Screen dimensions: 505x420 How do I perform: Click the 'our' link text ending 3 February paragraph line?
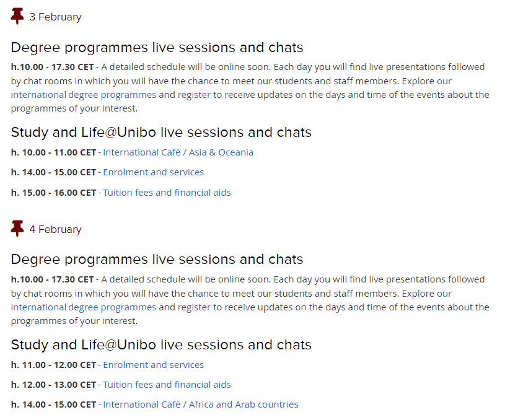coord(444,81)
